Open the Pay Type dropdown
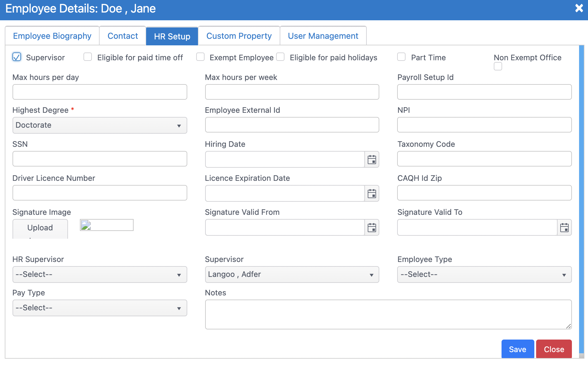588x367 pixels. [100, 308]
